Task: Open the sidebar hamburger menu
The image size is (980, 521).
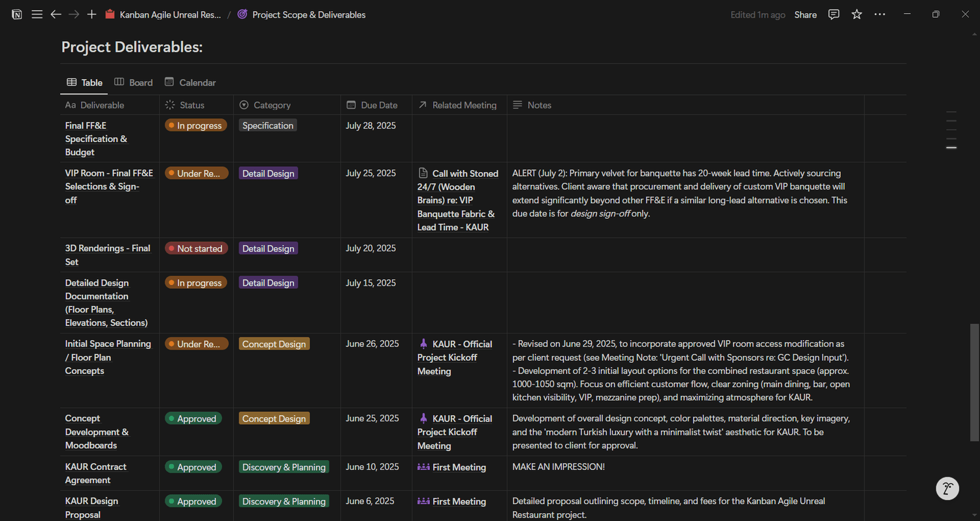Action: coord(37,14)
